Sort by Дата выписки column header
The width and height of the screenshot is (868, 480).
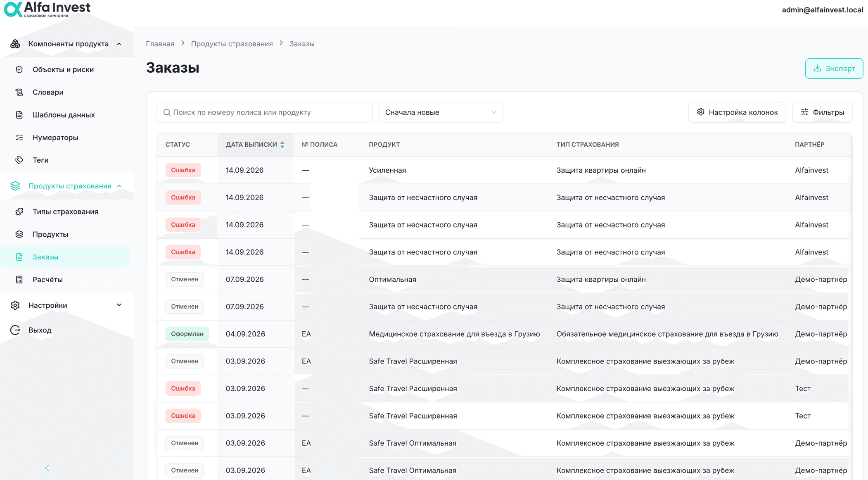[x=255, y=145]
